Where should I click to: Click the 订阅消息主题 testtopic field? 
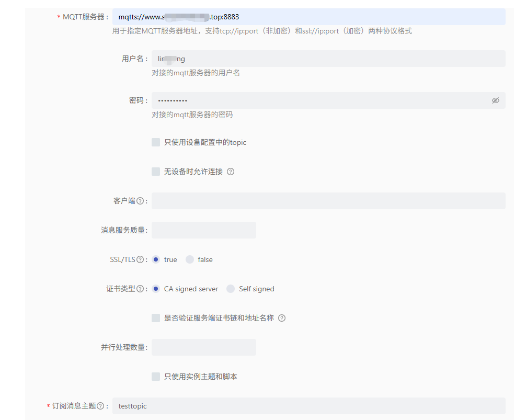pos(308,406)
